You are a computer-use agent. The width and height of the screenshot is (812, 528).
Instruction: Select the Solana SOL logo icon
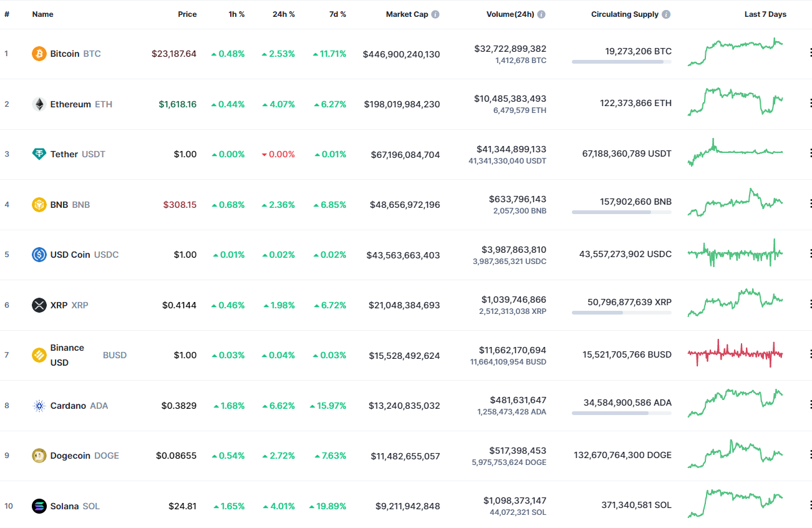[39, 506]
